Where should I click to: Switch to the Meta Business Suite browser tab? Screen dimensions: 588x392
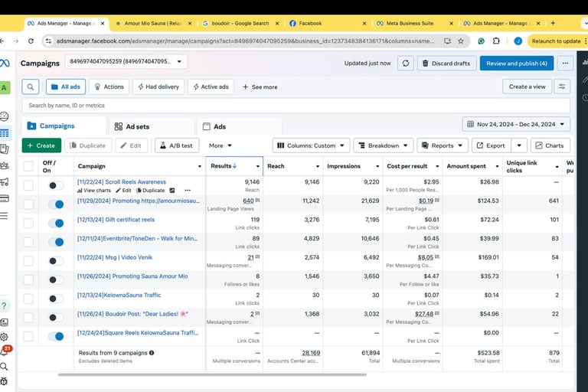pyautogui.click(x=410, y=23)
